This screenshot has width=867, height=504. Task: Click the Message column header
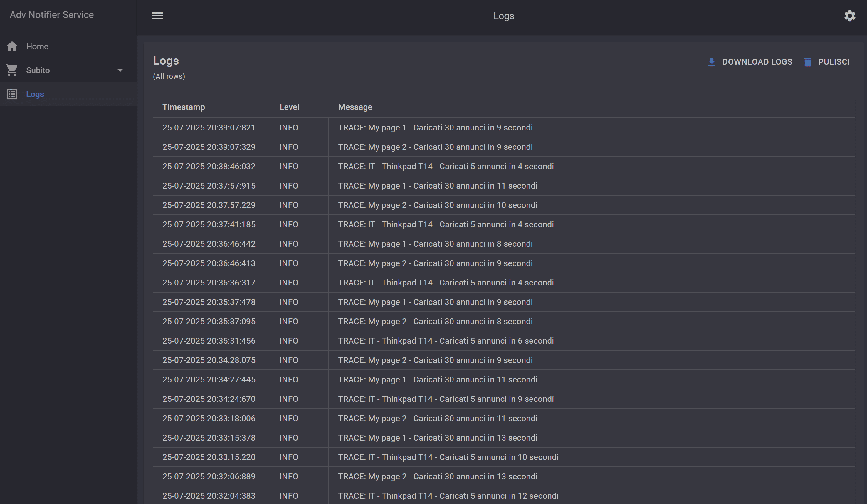[355, 107]
